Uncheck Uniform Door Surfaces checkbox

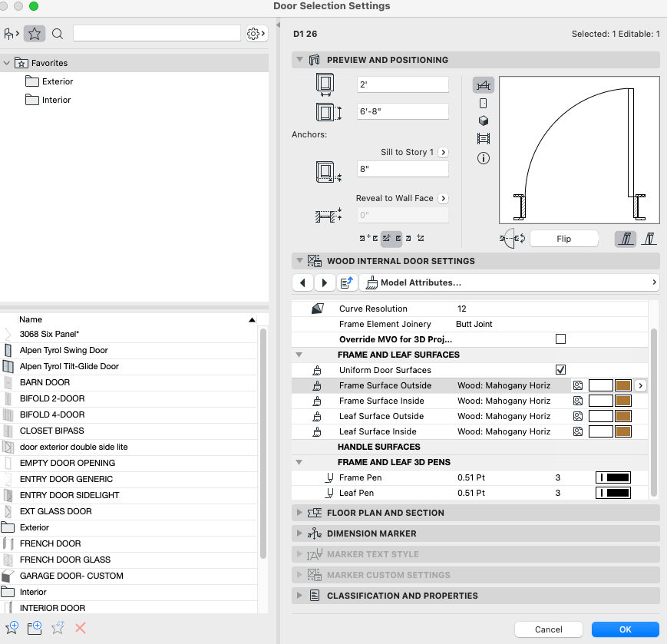pyautogui.click(x=560, y=370)
